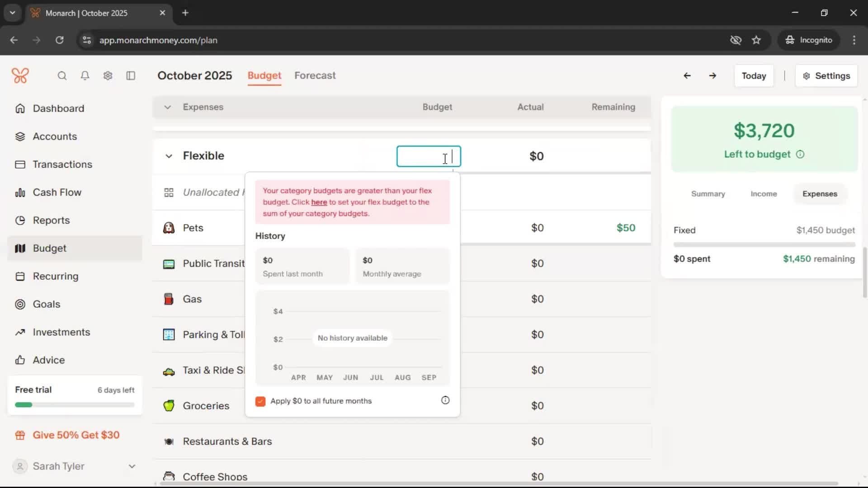Open the search magnifier icon
Viewport: 868px width, 488px height.
(62, 75)
